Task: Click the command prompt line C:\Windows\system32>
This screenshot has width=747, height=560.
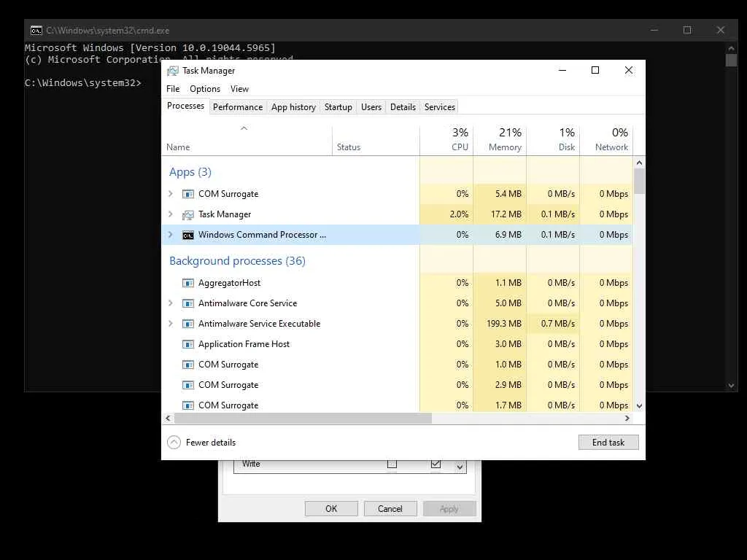Action: point(83,83)
